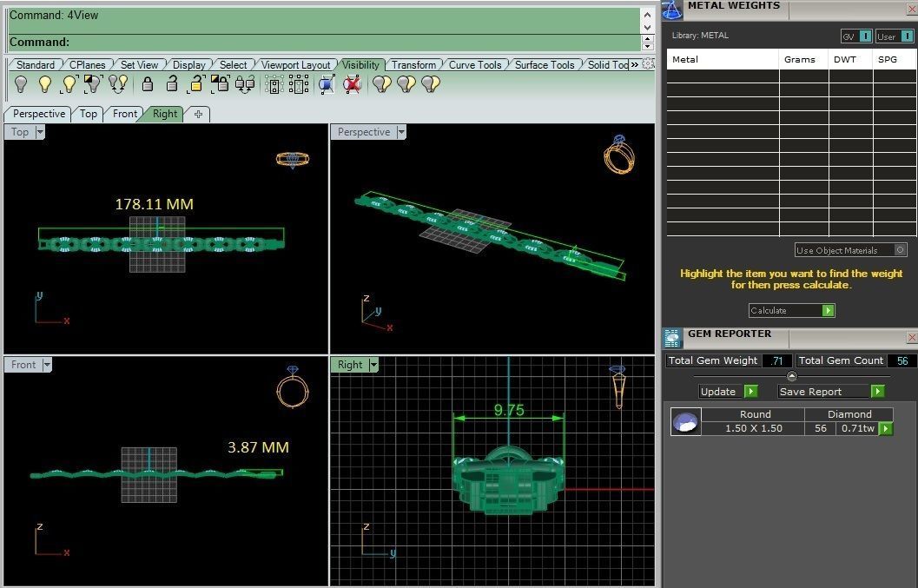The image size is (918, 588).
Task: Open the Right viewport dropdown arrow
Action: click(x=373, y=365)
